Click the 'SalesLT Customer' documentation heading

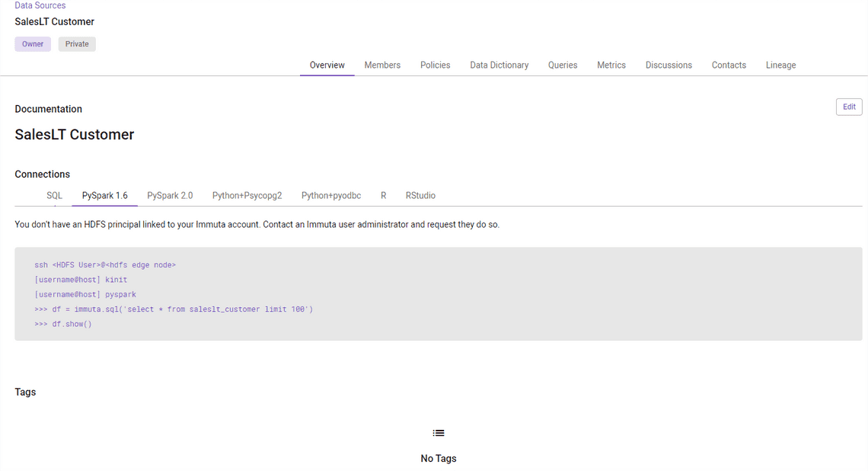pos(75,135)
